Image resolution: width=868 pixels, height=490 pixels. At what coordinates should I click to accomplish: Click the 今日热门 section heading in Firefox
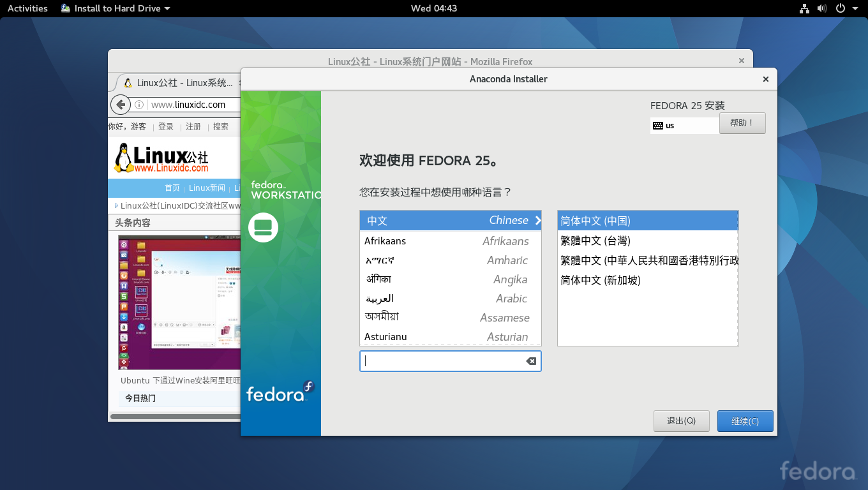140,398
